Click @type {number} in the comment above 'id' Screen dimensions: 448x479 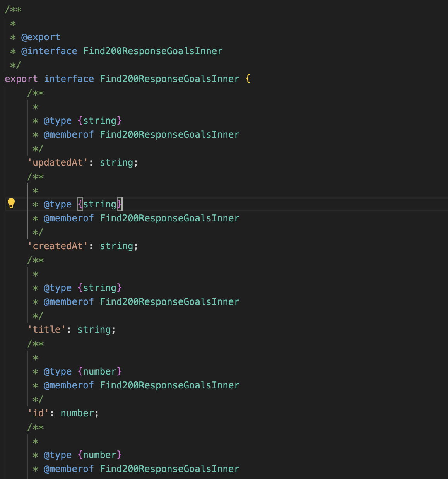[x=83, y=371]
